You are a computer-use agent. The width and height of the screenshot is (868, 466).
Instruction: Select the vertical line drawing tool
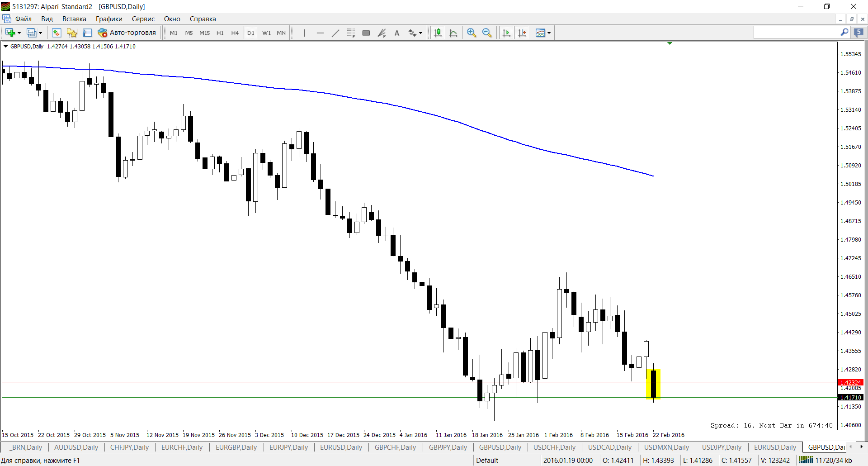[x=305, y=33]
